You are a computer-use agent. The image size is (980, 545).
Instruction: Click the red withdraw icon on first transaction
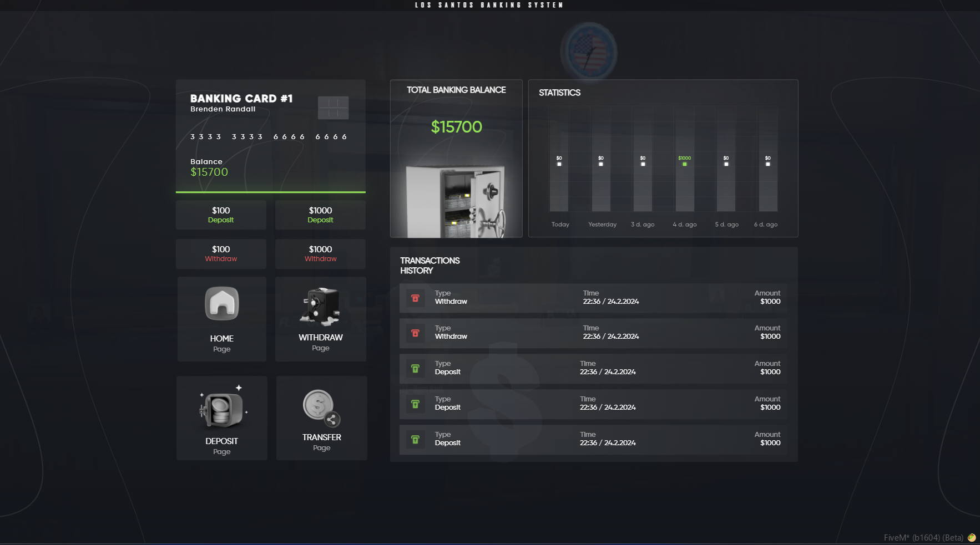tap(415, 298)
